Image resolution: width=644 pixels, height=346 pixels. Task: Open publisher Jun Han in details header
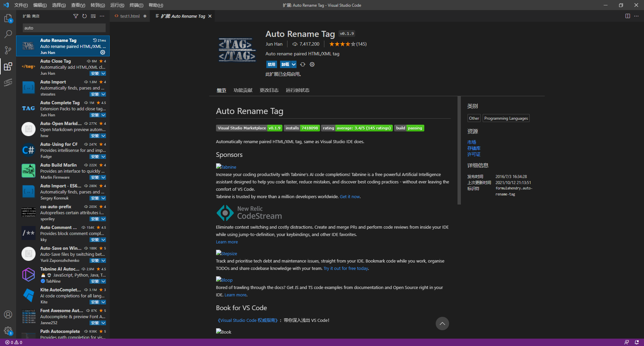click(x=274, y=44)
